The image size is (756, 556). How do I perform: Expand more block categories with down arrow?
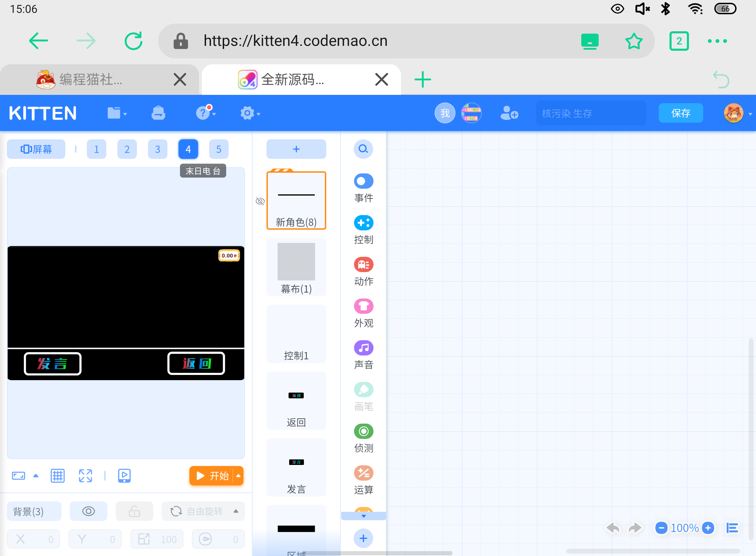364,516
